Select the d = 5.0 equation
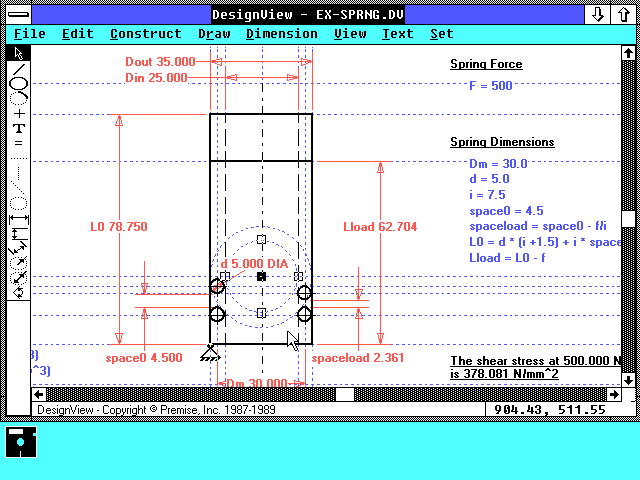The width and height of the screenshot is (640, 480). click(x=489, y=179)
